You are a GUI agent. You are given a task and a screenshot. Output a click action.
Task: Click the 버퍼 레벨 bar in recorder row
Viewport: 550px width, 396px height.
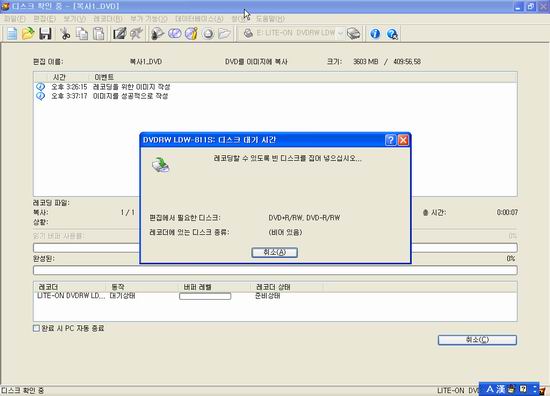point(205,296)
